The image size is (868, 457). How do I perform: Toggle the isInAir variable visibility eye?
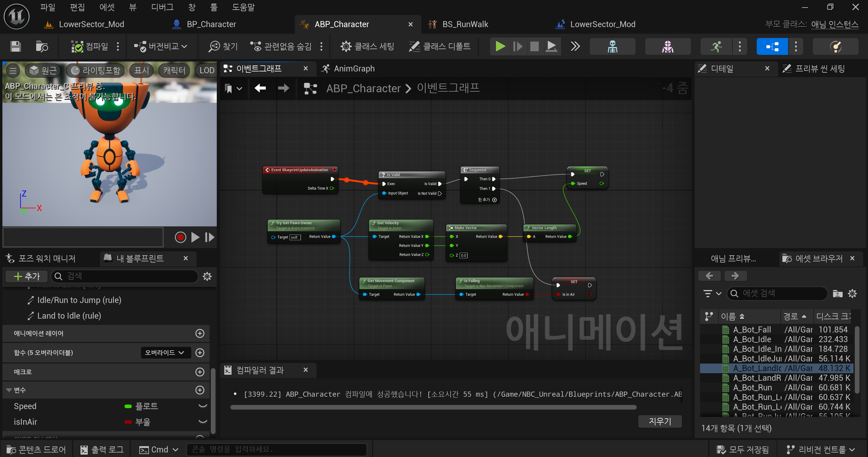tap(203, 422)
